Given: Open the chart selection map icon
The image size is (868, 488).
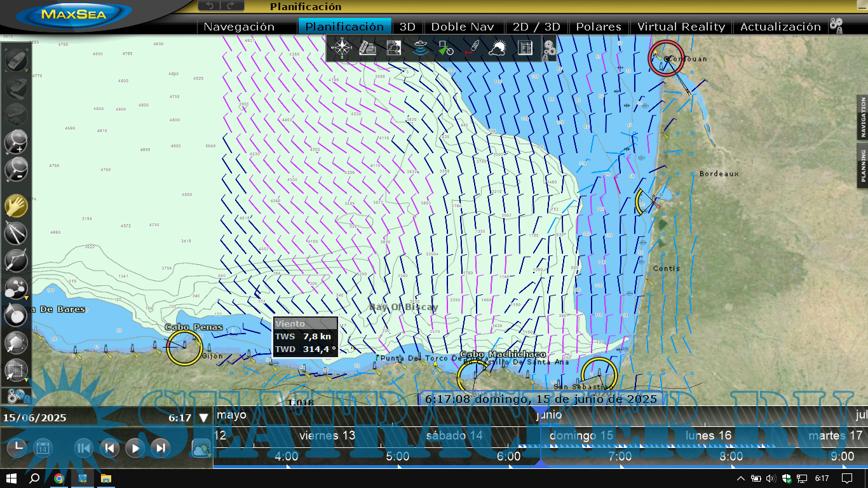Looking at the screenshot, I should click(x=394, y=48).
